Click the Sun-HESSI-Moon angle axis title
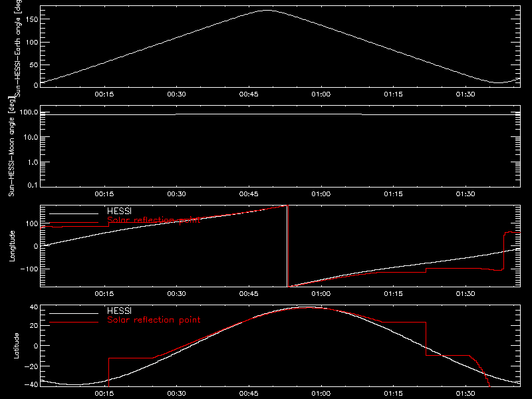532x399 pixels. (12, 146)
